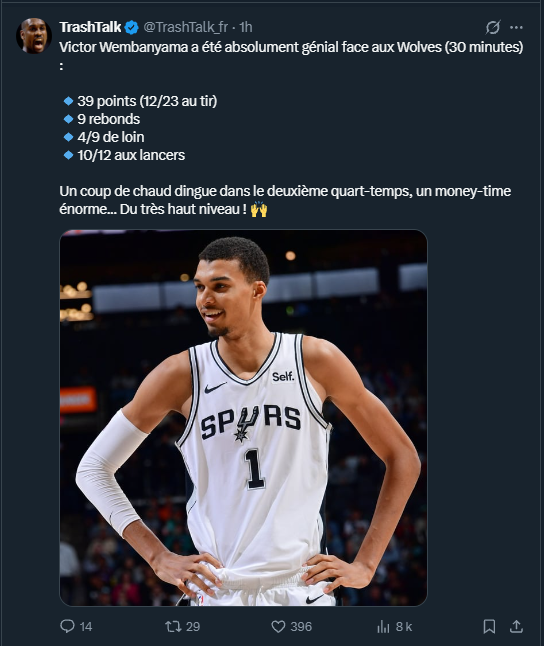
Task: Enlarge the Spurs player photo
Action: pos(244,418)
